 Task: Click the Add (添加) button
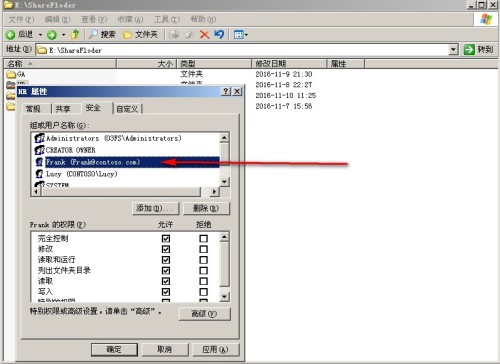point(156,208)
